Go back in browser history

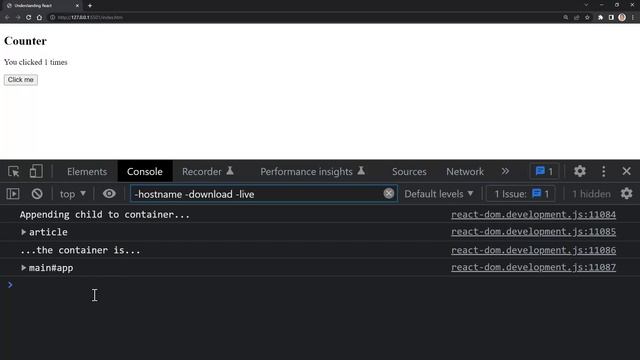coord(7,18)
